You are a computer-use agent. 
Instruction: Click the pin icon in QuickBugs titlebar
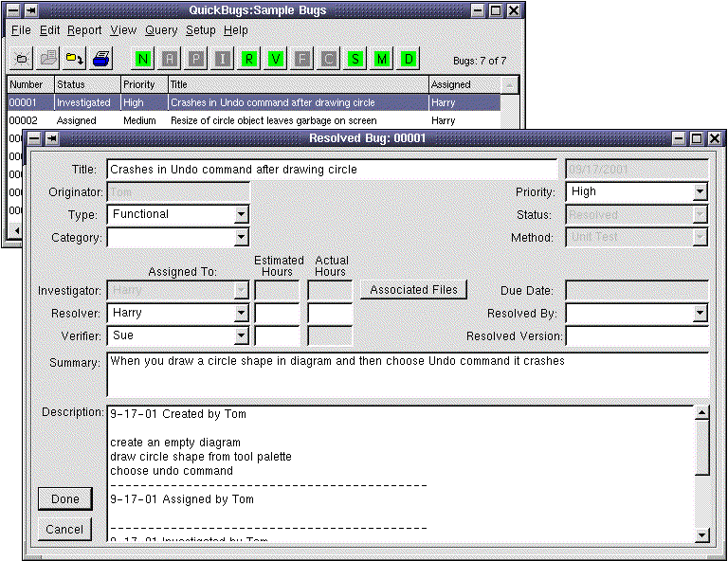pos(31,10)
